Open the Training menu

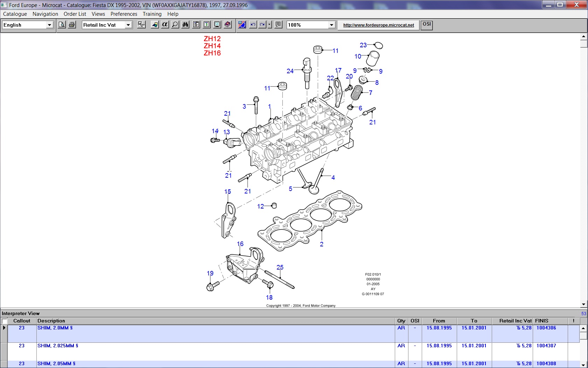click(152, 14)
